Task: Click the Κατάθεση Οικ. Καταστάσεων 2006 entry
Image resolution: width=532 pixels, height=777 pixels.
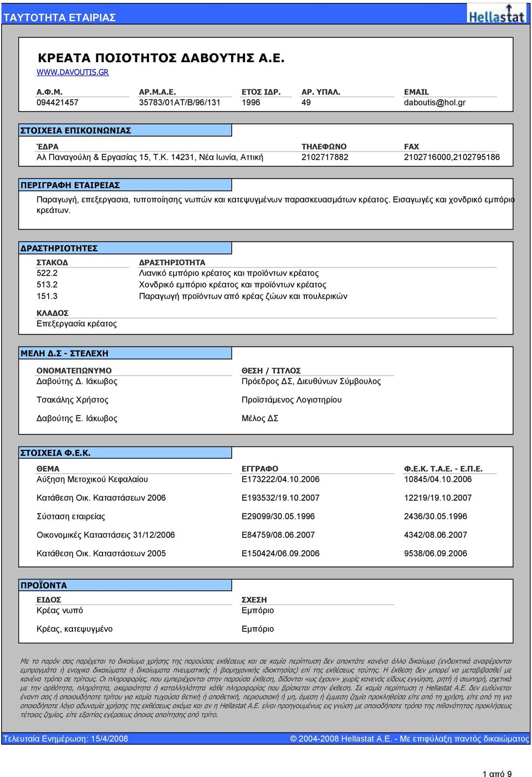Action: [101, 497]
